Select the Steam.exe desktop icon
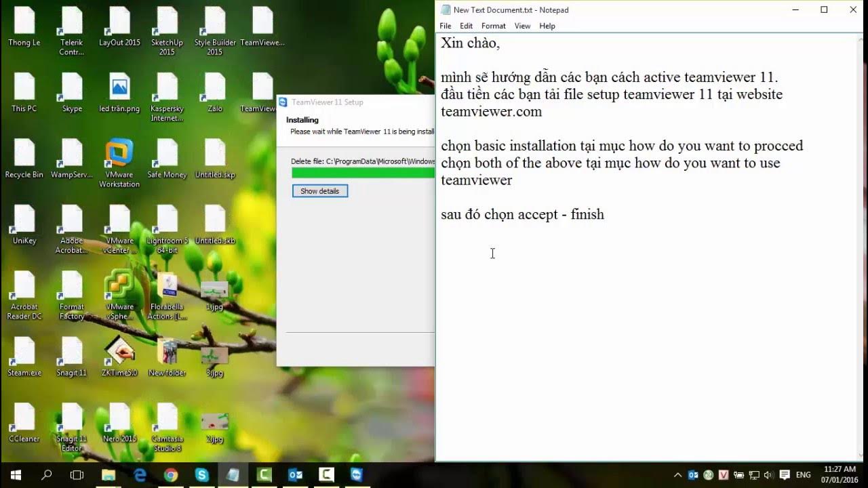Screen dimensions: 868x488 (x=24, y=357)
